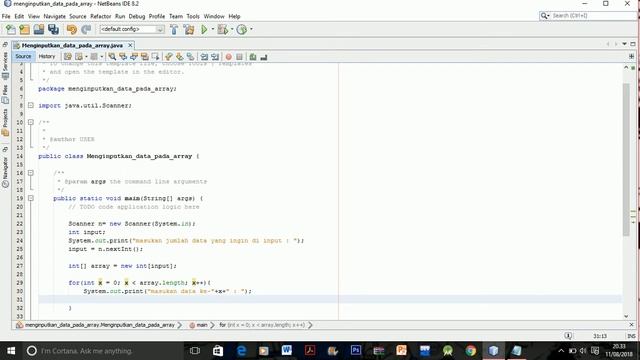This screenshot has height=360, width=640.
Task: Click the Windows Start button
Action: [11, 351]
